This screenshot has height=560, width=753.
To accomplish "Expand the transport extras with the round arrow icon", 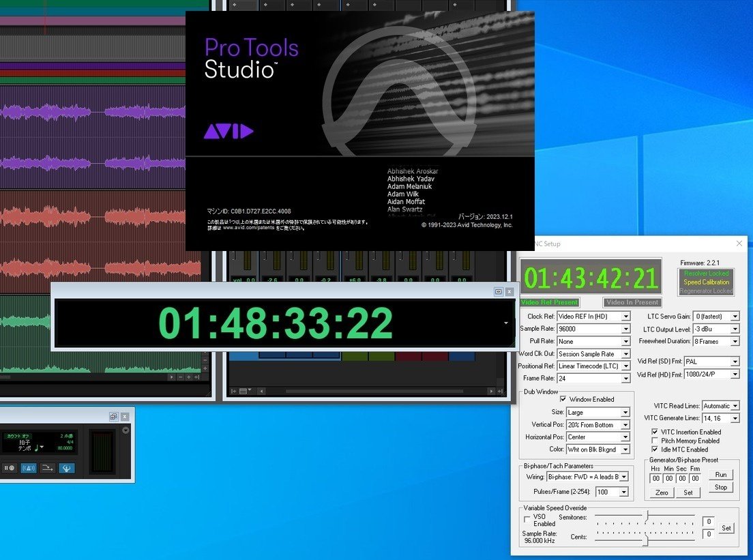I will click(x=125, y=431).
